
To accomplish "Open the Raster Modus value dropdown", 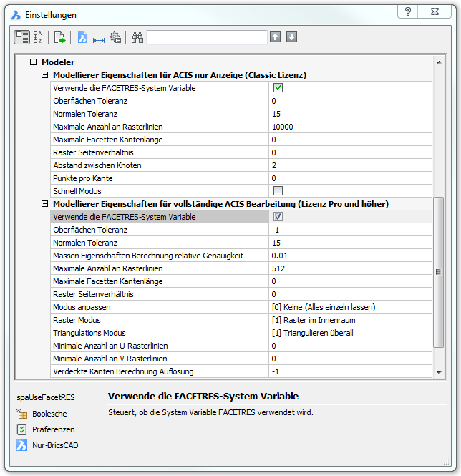I will (x=351, y=320).
